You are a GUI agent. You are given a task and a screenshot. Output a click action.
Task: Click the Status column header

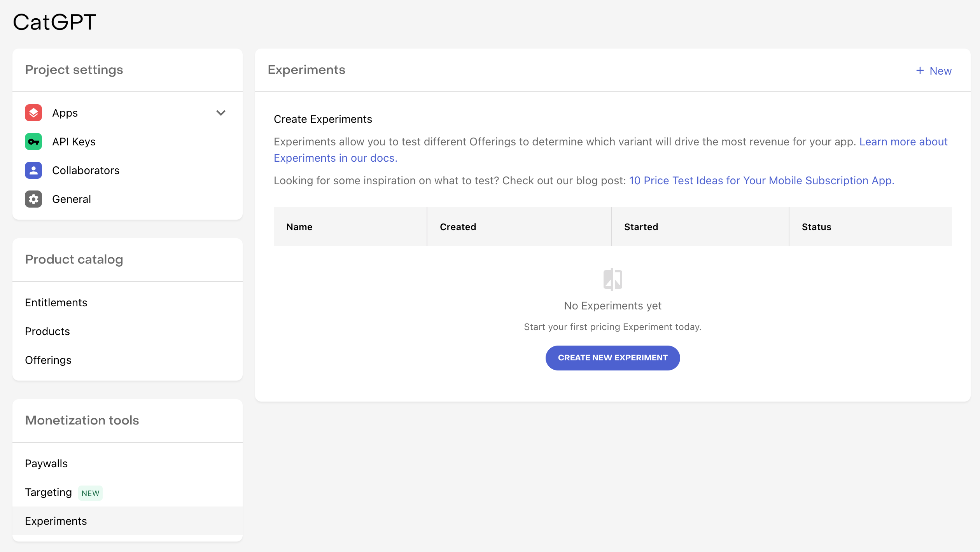(870, 227)
